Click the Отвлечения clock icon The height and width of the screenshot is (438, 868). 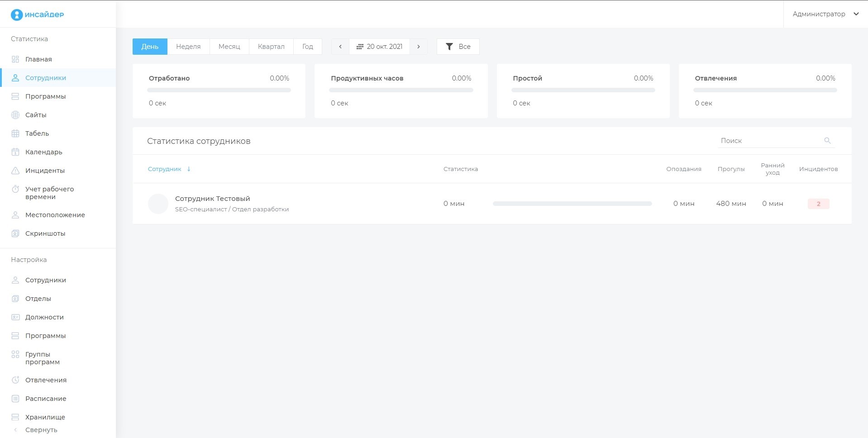pyautogui.click(x=15, y=380)
